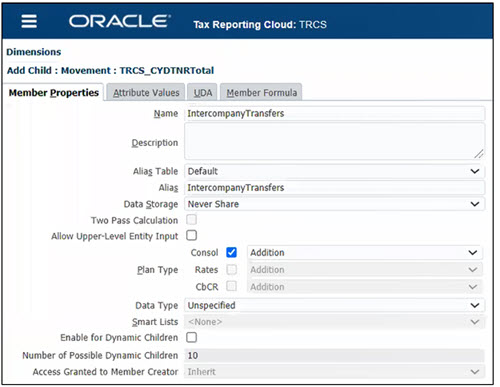Open the hamburger navigation menu

click(x=29, y=22)
